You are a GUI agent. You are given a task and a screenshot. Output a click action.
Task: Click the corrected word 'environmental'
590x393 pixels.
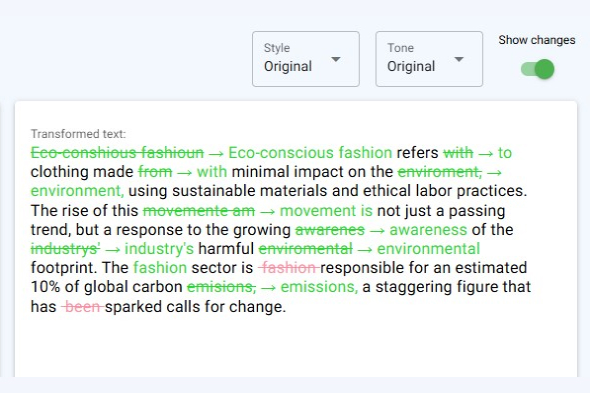[x=429, y=249]
